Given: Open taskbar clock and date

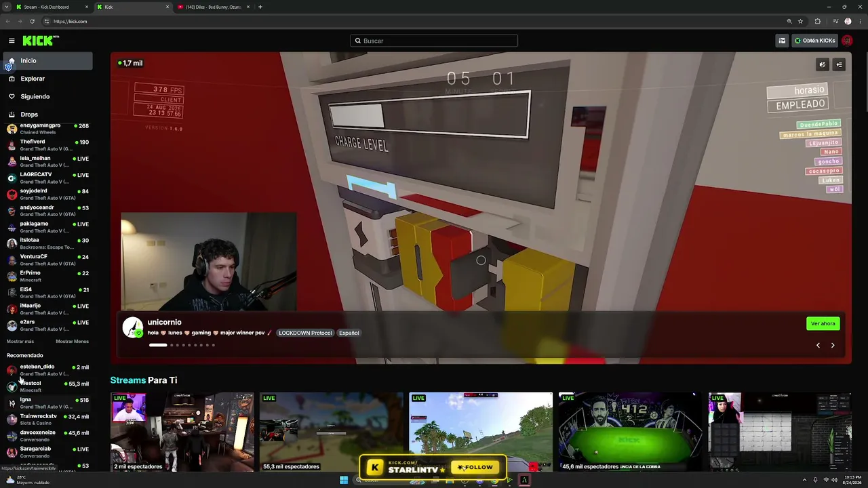Looking at the screenshot, I should (x=852, y=480).
